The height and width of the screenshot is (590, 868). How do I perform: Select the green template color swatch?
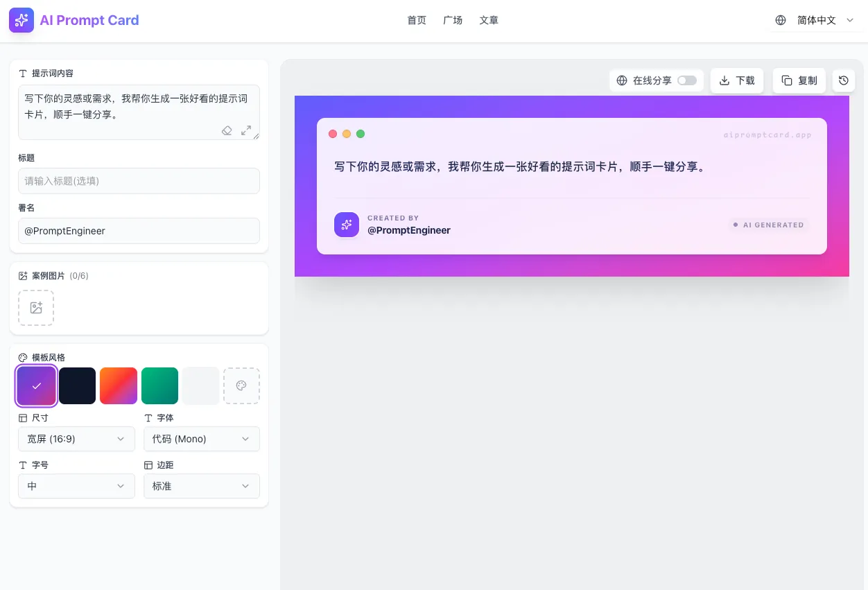[159, 385]
